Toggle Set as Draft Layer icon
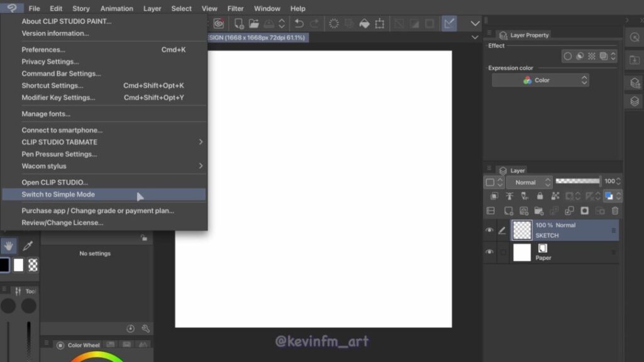The width and height of the screenshot is (644, 362). (525, 196)
